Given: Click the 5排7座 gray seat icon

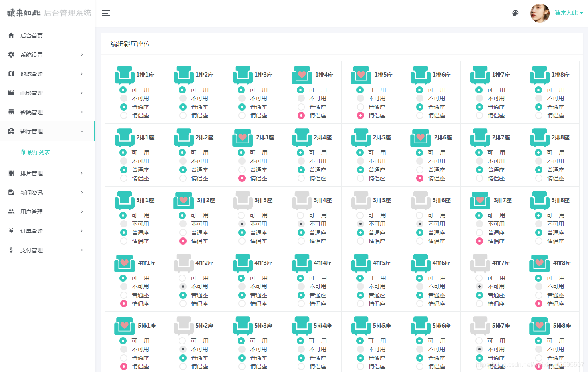Looking at the screenshot, I should (480, 326).
